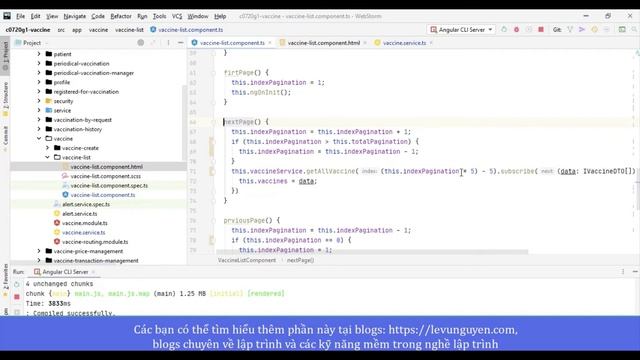640x360 pixels.
Task: Open the Refactor menu
Action: point(121,16)
